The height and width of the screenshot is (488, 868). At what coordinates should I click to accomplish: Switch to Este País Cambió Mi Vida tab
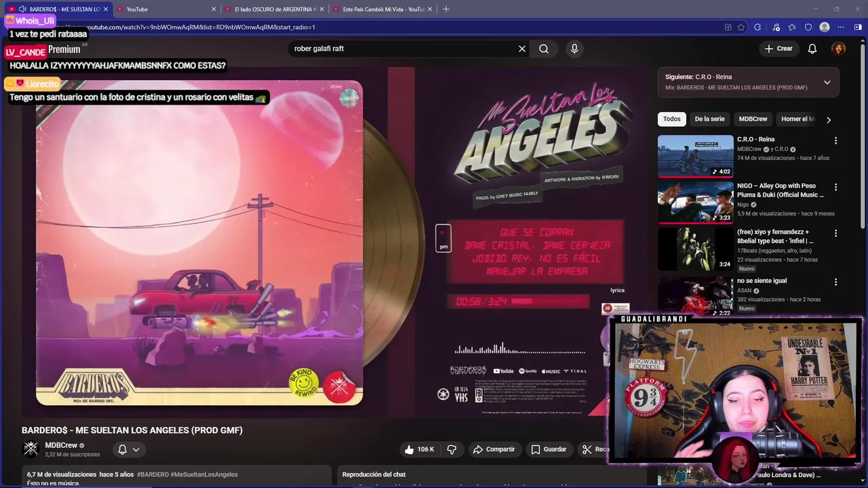[x=382, y=9]
